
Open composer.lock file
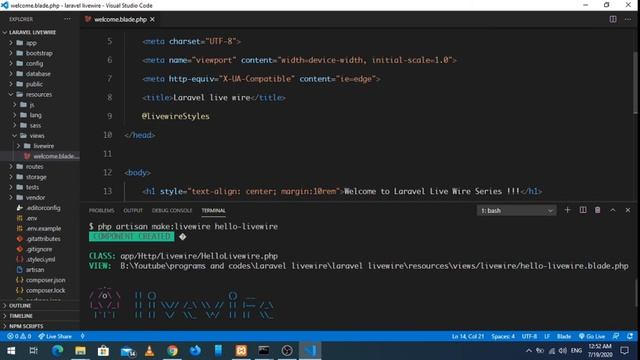coord(45,290)
